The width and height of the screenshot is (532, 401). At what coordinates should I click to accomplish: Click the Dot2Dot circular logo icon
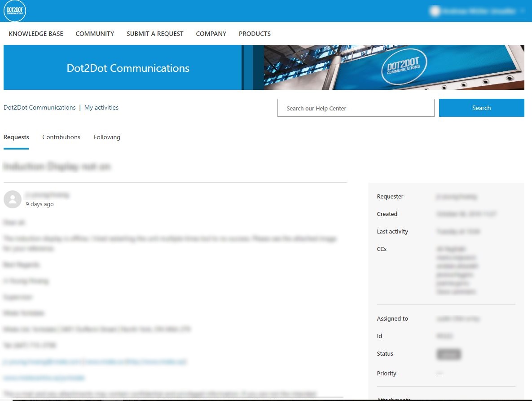(14, 10)
